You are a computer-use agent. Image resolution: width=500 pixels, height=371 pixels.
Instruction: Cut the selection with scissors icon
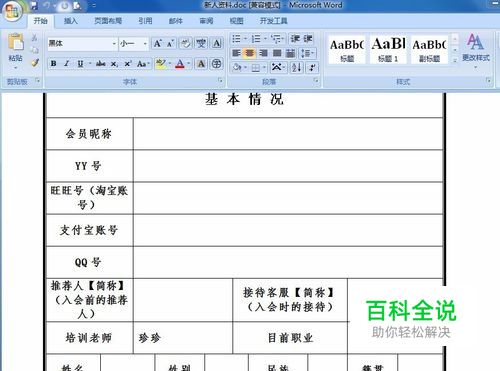pos(35,38)
